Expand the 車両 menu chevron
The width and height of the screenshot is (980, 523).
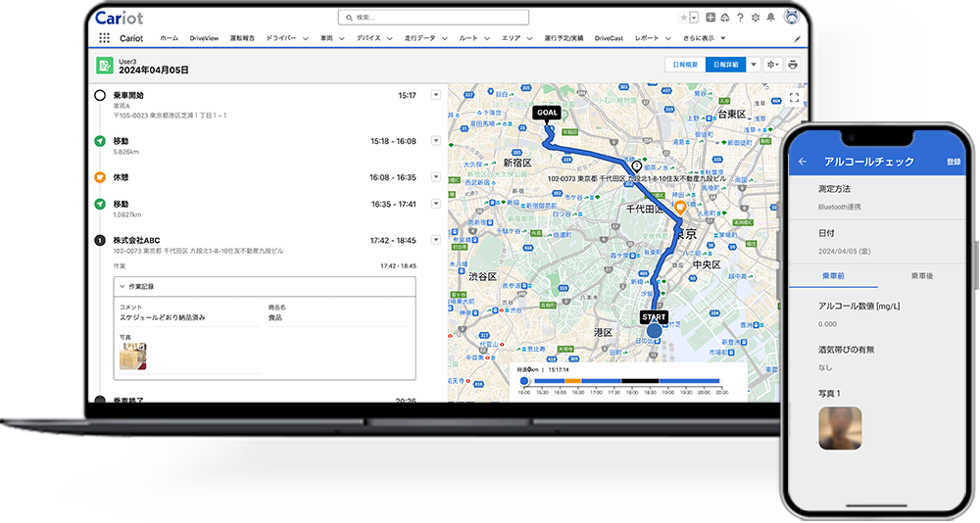[341, 39]
